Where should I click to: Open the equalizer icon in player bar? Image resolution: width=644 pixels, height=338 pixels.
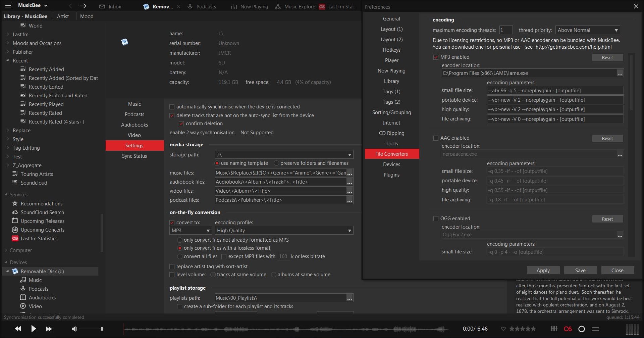click(x=554, y=329)
